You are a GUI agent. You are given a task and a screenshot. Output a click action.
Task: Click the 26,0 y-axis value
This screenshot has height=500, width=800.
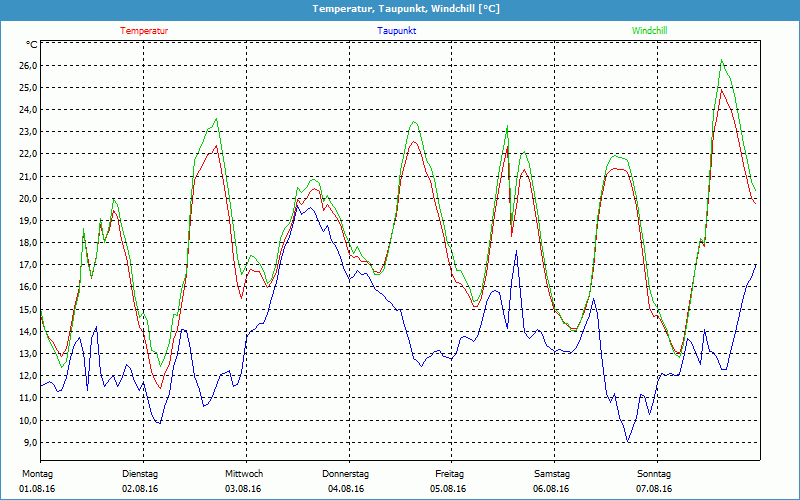click(x=28, y=65)
